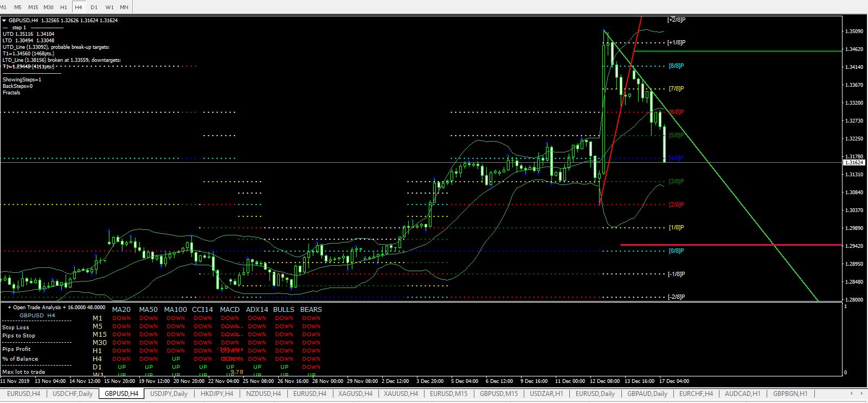The image size is (868, 403).
Task: Switch chart to M1 timeframe
Action: [4, 7]
